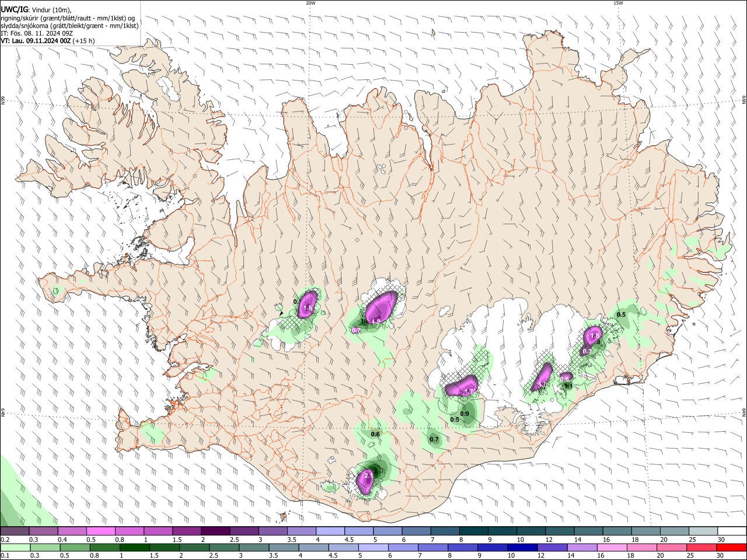Image resolution: width=747 pixels, height=560 pixels.
Task: Click the '(+15 h)' forecast offset
Action: point(84,41)
